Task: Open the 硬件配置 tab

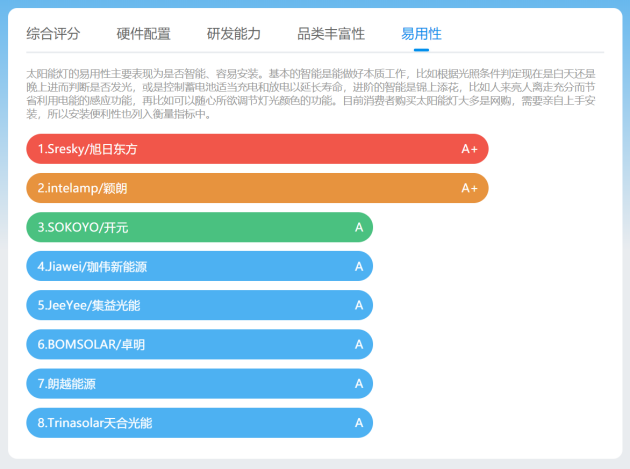Action: click(143, 34)
